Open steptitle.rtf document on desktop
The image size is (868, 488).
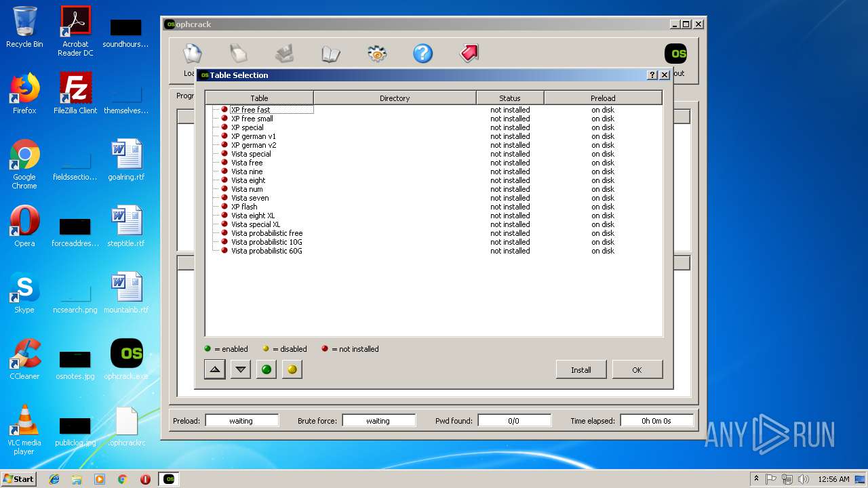click(x=127, y=226)
